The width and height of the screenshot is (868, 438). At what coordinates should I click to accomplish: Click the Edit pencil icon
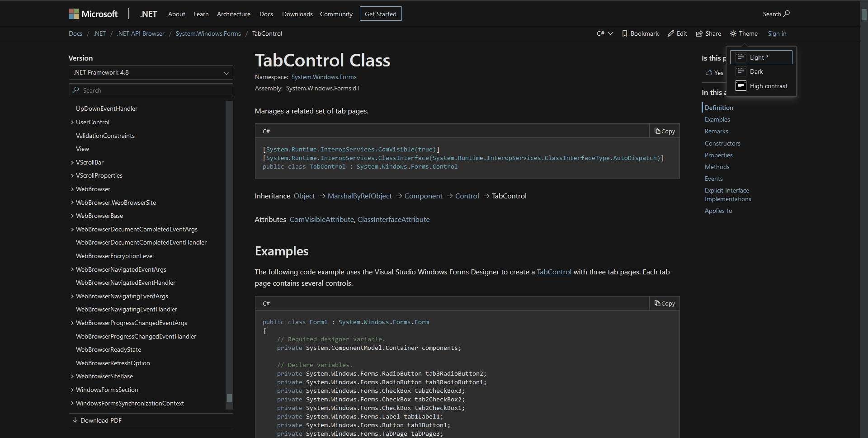click(x=671, y=33)
